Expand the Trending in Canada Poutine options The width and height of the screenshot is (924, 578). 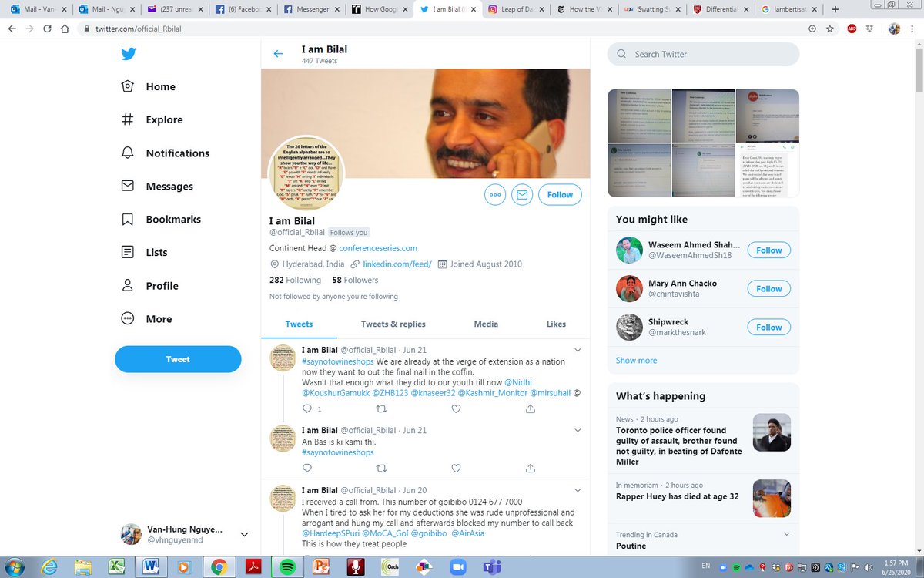[x=786, y=533]
